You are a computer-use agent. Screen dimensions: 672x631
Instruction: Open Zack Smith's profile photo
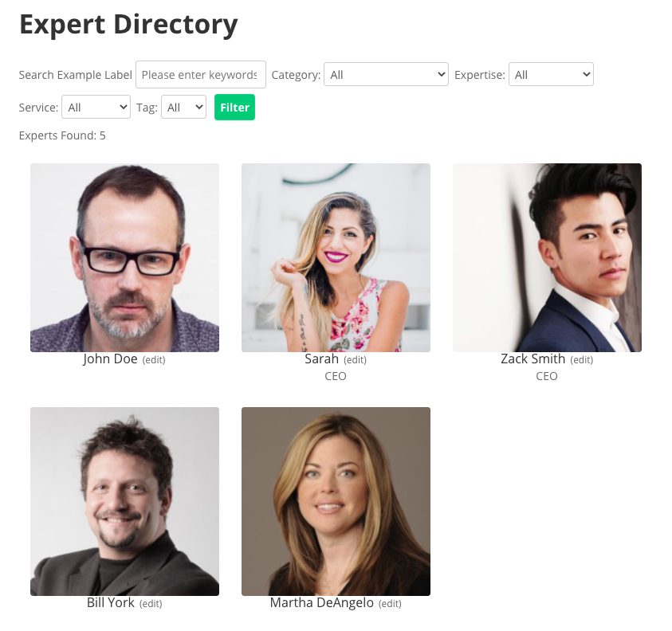547,257
